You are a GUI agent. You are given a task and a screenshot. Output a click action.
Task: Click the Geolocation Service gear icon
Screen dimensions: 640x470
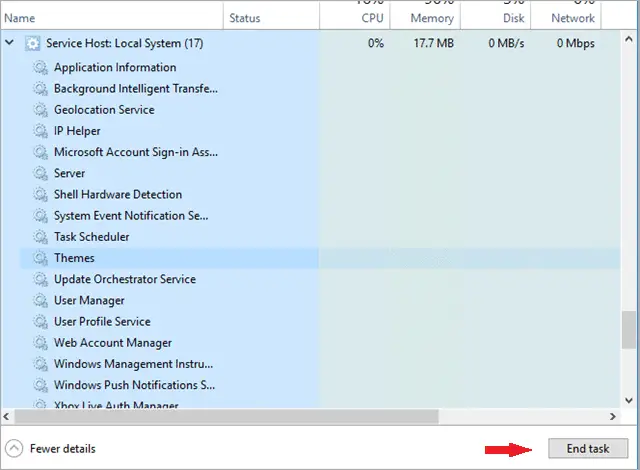[x=40, y=110]
